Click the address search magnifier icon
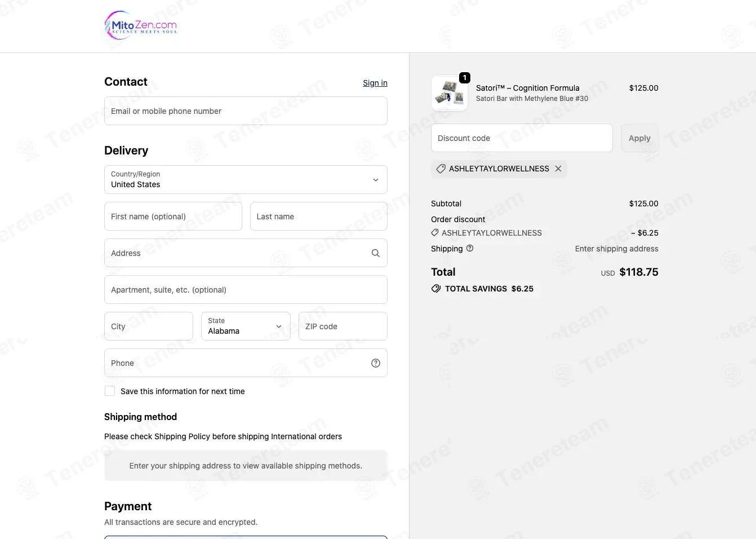Image resolution: width=756 pixels, height=539 pixels. [376, 253]
